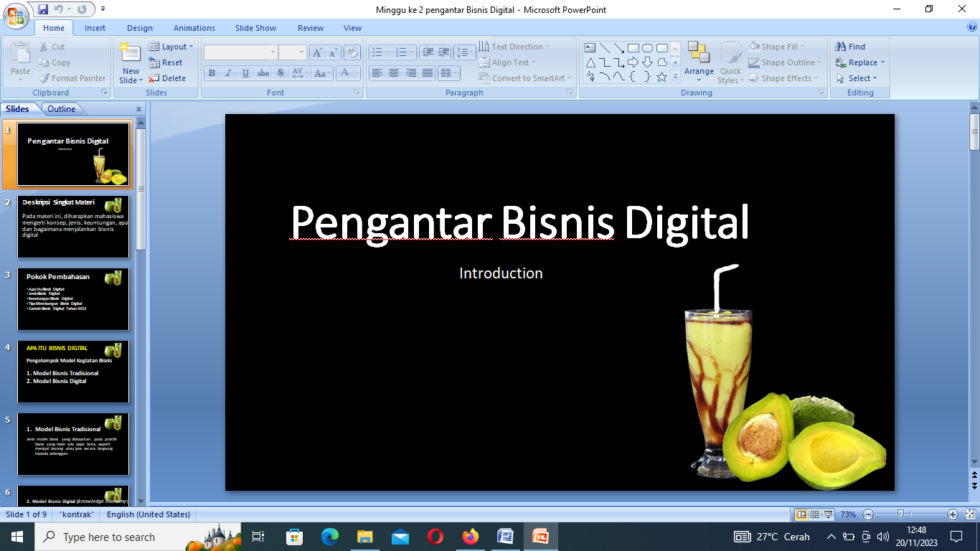Image resolution: width=980 pixels, height=551 pixels.
Task: Click the Save icon in Quick Access
Action: pyautogui.click(x=43, y=9)
